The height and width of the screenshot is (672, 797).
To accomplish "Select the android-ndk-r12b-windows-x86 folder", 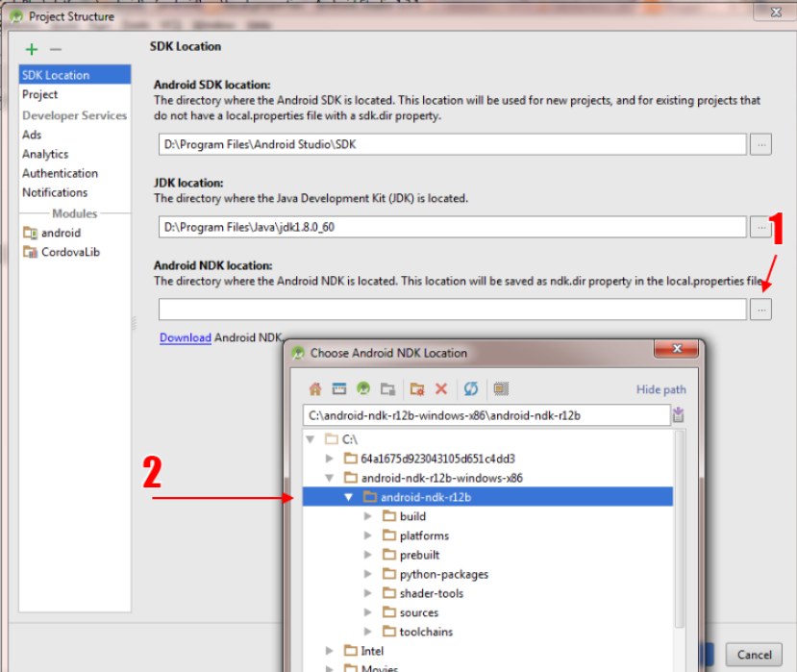I will [x=441, y=478].
